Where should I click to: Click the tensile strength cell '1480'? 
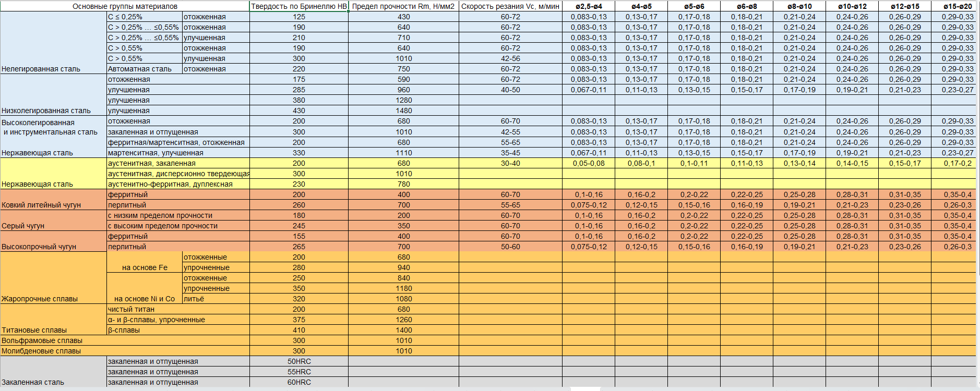pos(403,111)
